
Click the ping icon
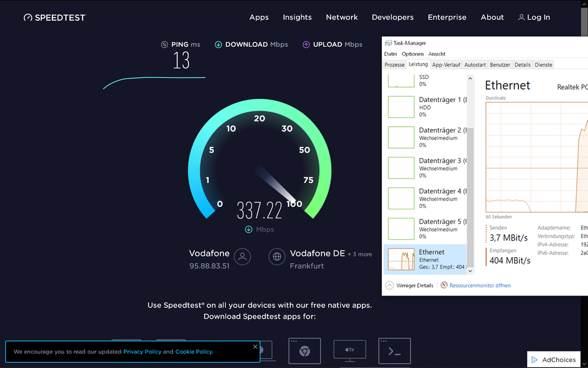[x=164, y=45]
